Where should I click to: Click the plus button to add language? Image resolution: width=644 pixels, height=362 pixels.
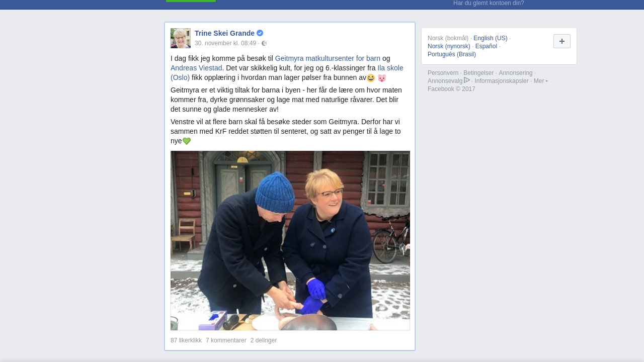pos(562,41)
